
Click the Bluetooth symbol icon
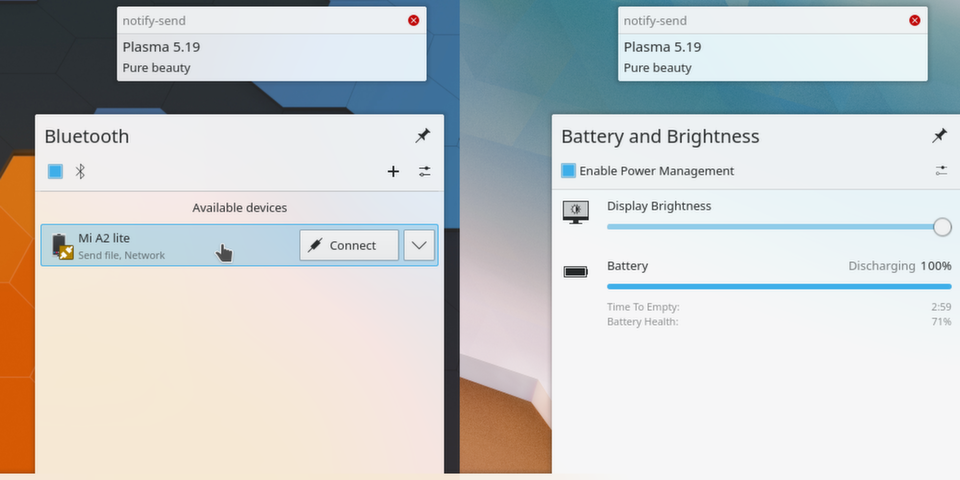(x=81, y=171)
